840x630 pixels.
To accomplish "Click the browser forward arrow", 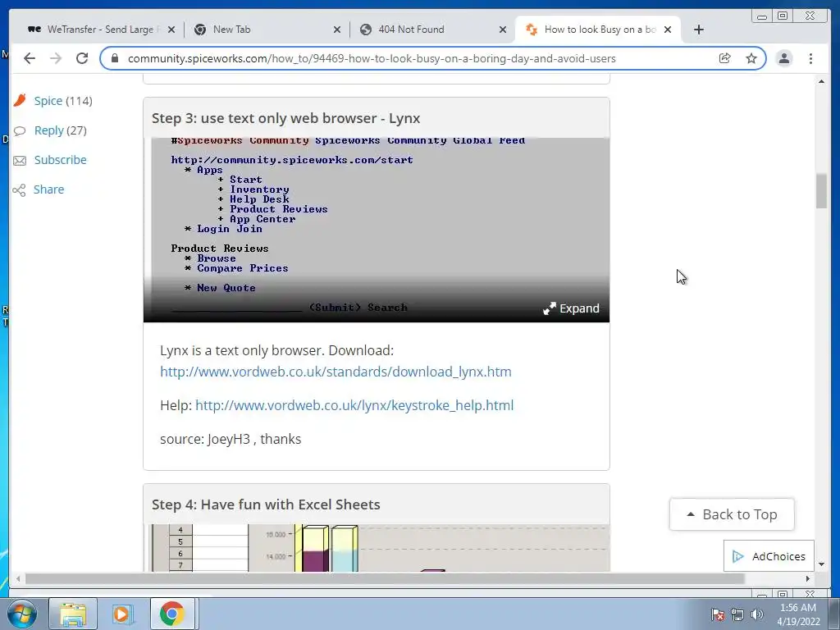I will 56,58.
